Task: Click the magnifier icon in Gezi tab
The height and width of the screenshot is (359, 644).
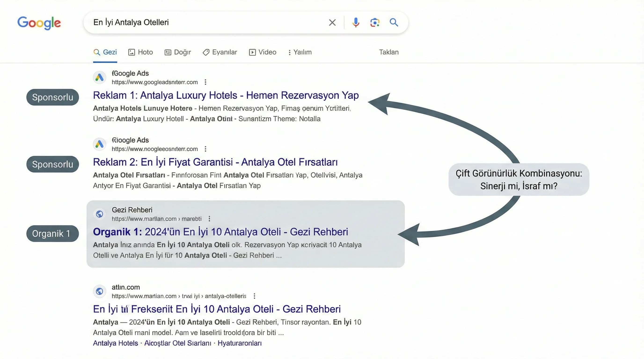Action: coord(97,52)
